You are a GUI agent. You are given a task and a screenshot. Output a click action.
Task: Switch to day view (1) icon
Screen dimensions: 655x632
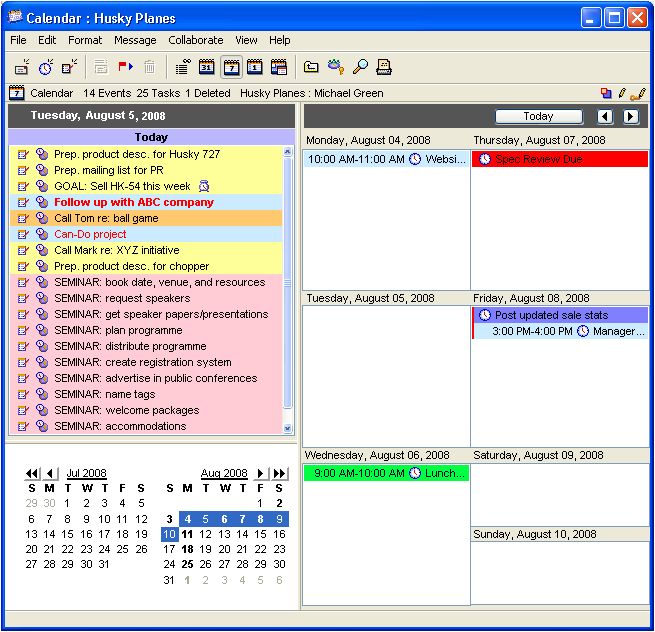(x=255, y=68)
